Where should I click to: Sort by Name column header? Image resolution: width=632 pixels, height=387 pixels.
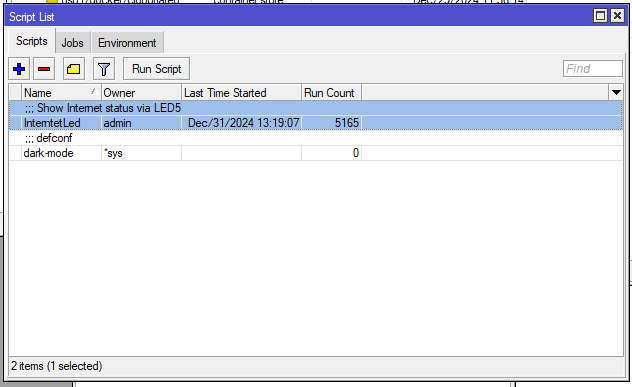61,93
